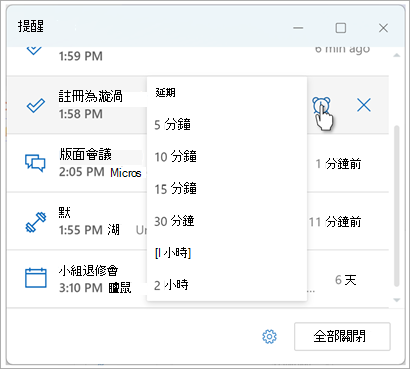Open reminder settings gear icon
Image resolution: width=410 pixels, height=369 pixels.
coord(269,337)
